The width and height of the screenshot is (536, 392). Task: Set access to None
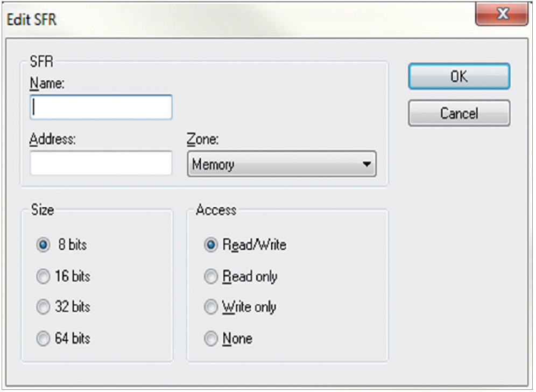coord(211,339)
